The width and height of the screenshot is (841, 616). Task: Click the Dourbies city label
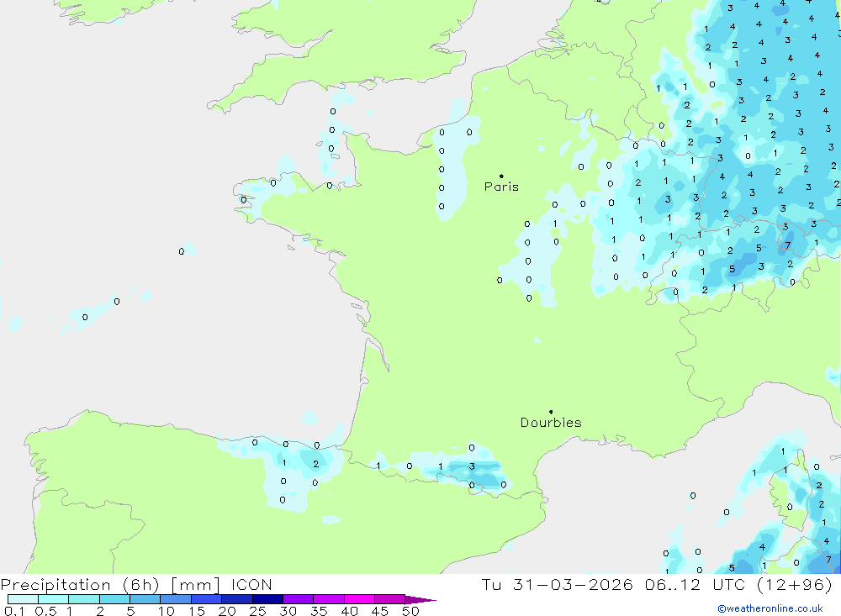[x=551, y=423]
